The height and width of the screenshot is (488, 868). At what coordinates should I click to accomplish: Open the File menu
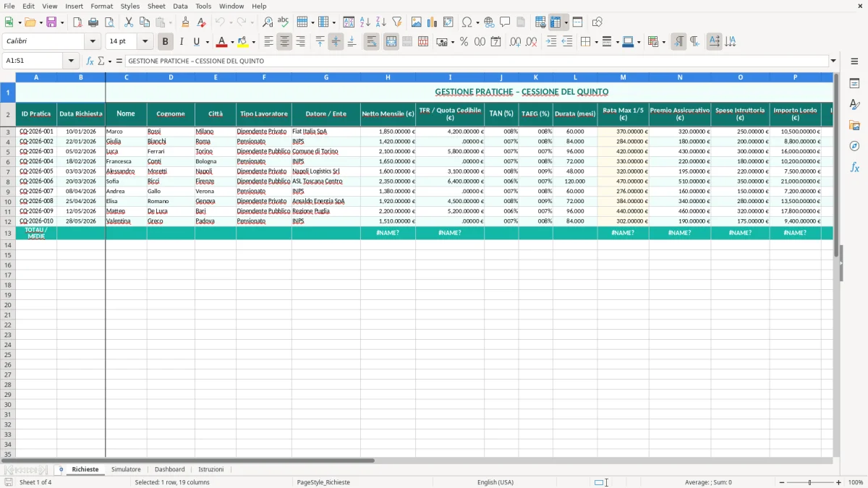coord(9,6)
